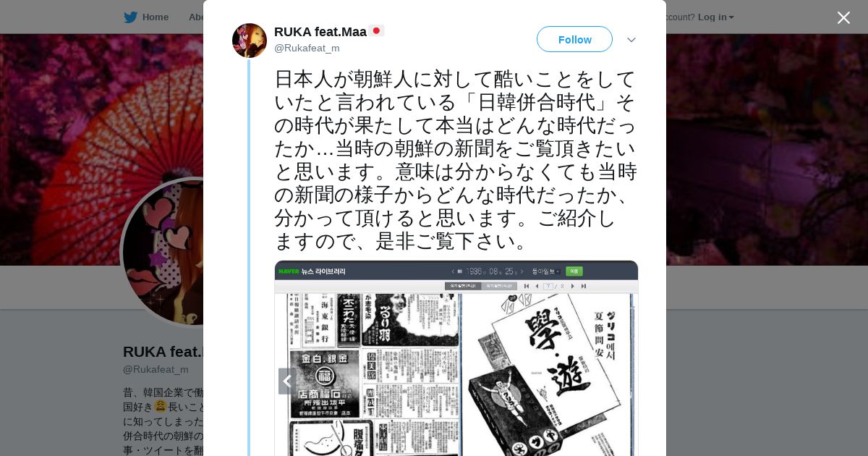Click the @Rukafeat_m handle in tweet
Viewport: 868px width, 456px height.
[307, 48]
